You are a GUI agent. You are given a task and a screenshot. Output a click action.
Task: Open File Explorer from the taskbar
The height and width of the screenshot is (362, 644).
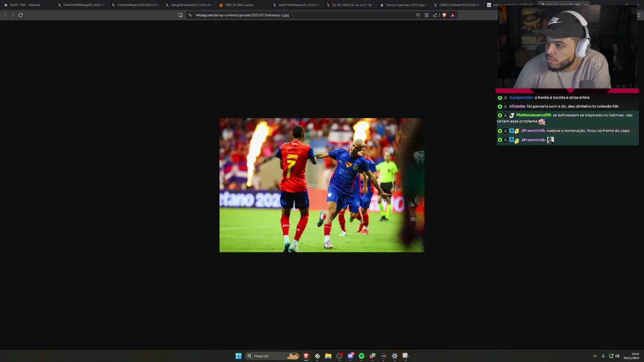click(x=328, y=356)
